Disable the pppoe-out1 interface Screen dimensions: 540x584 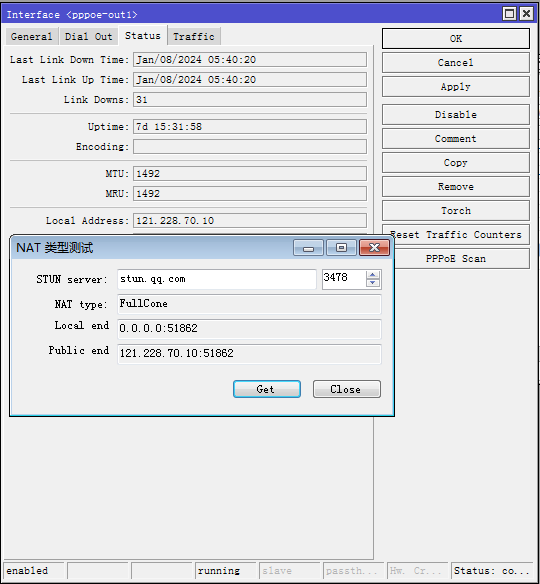456,115
